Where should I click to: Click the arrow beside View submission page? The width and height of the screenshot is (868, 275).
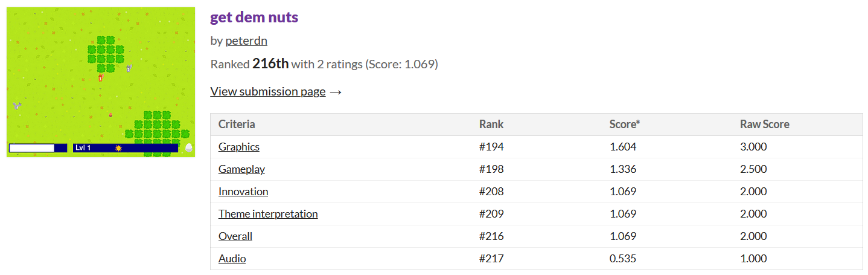(x=336, y=92)
